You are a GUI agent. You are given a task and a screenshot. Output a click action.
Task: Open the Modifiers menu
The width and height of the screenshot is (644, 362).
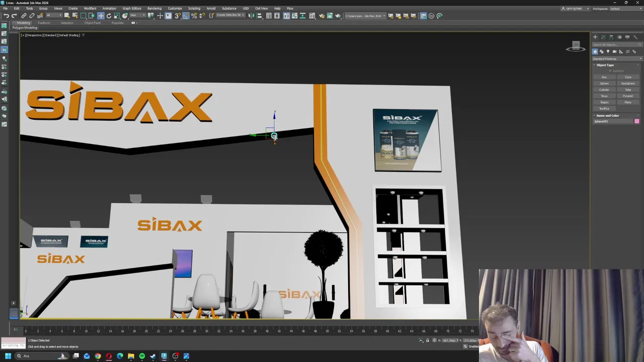pyautogui.click(x=90, y=9)
